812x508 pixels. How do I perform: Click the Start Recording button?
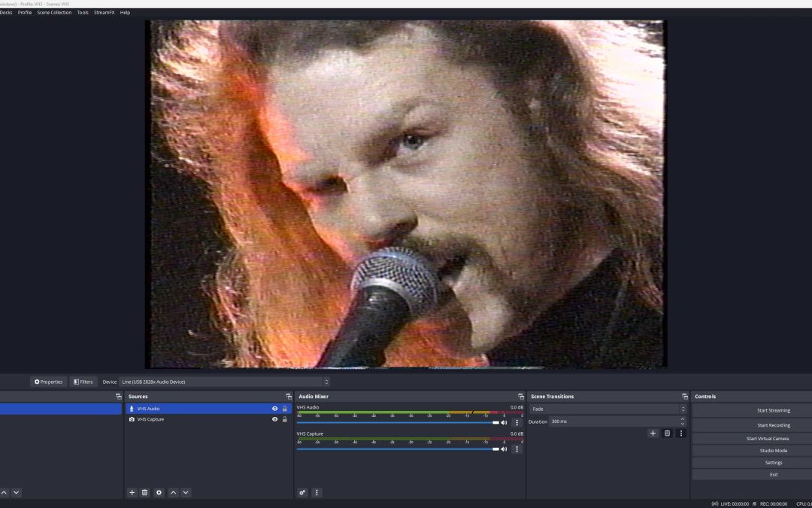point(773,424)
